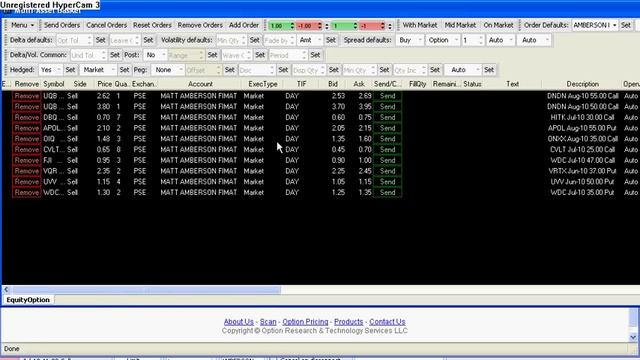The width and height of the screenshot is (640, 360).
Task: Send the DNDN Aug-10 50.00 Call order
Action: [387, 107]
